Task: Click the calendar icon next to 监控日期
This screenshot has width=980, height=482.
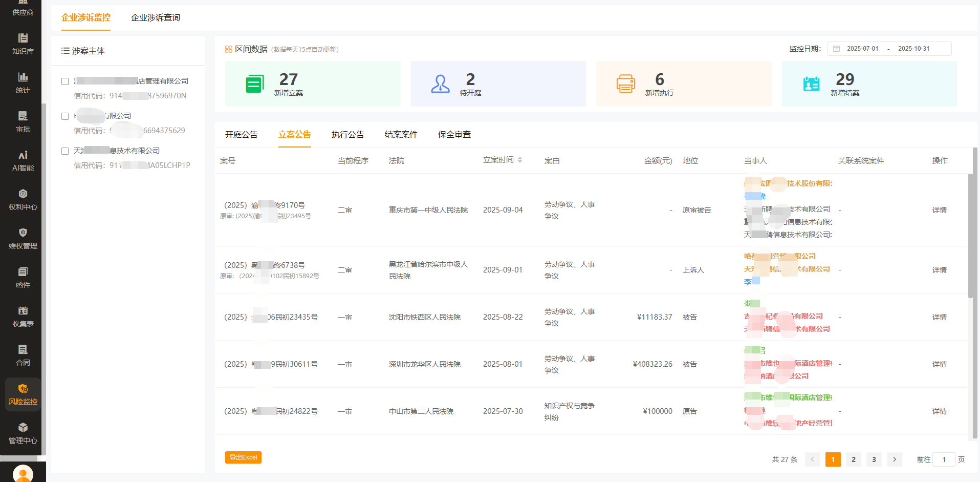Action: click(837, 48)
